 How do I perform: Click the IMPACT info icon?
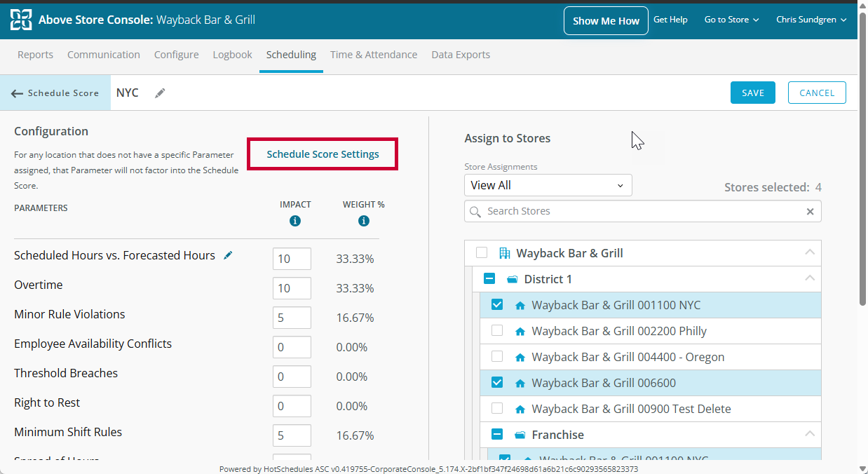pyautogui.click(x=295, y=221)
